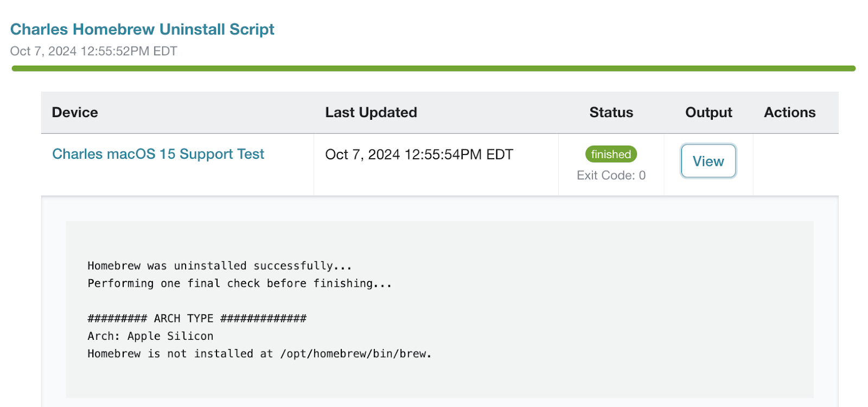This screenshot has height=407, width=868.
Task: Open Charles Homebrew Uninstall Script link
Action: coord(142,29)
